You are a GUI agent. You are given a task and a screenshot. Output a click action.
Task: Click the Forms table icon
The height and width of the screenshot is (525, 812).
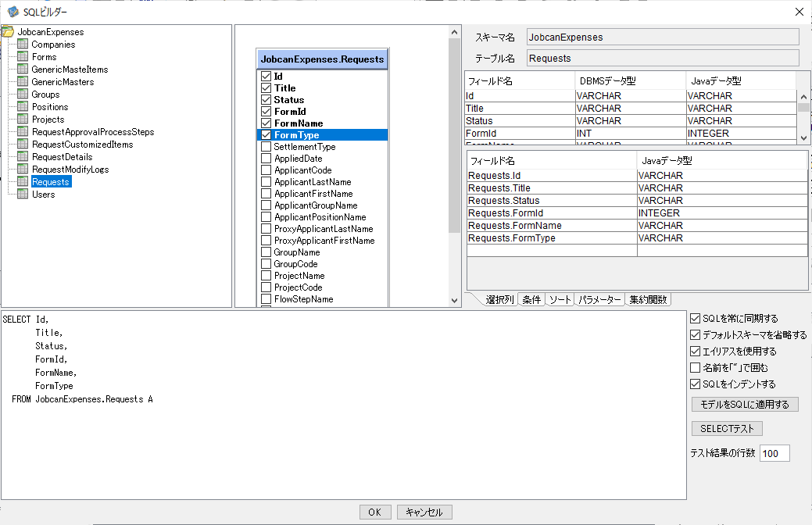coord(23,56)
